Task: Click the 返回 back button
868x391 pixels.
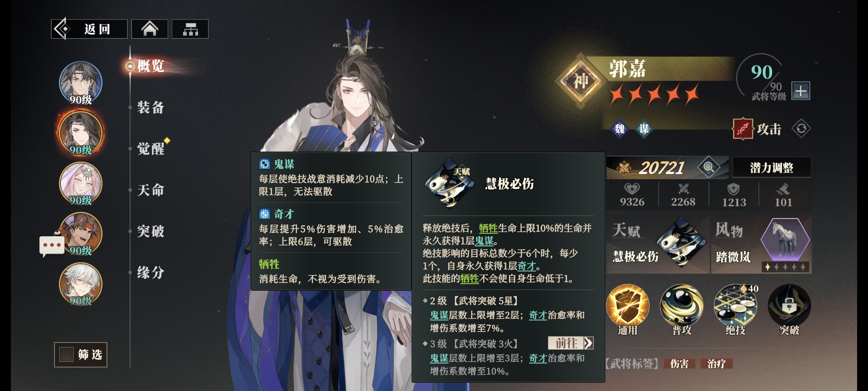Action: [89, 29]
